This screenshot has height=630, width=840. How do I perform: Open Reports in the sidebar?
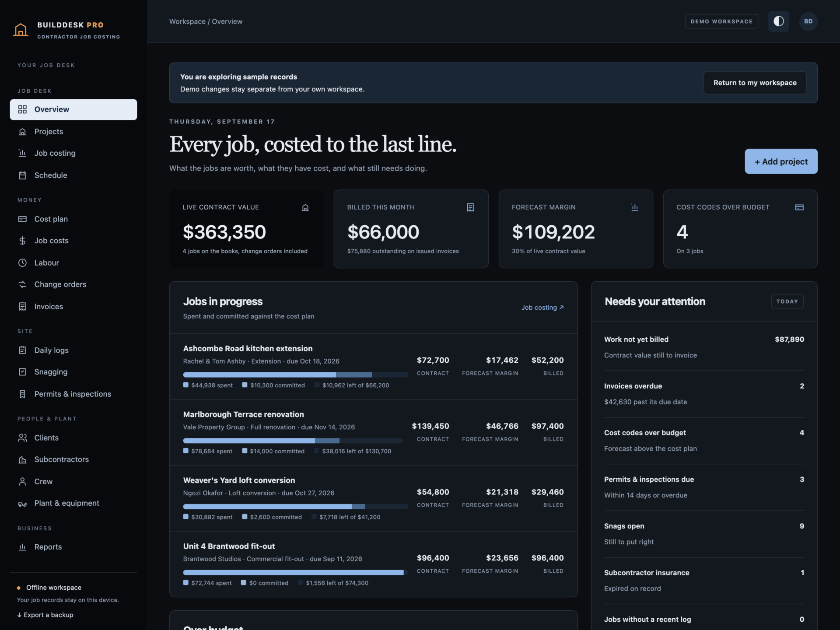tap(73, 547)
